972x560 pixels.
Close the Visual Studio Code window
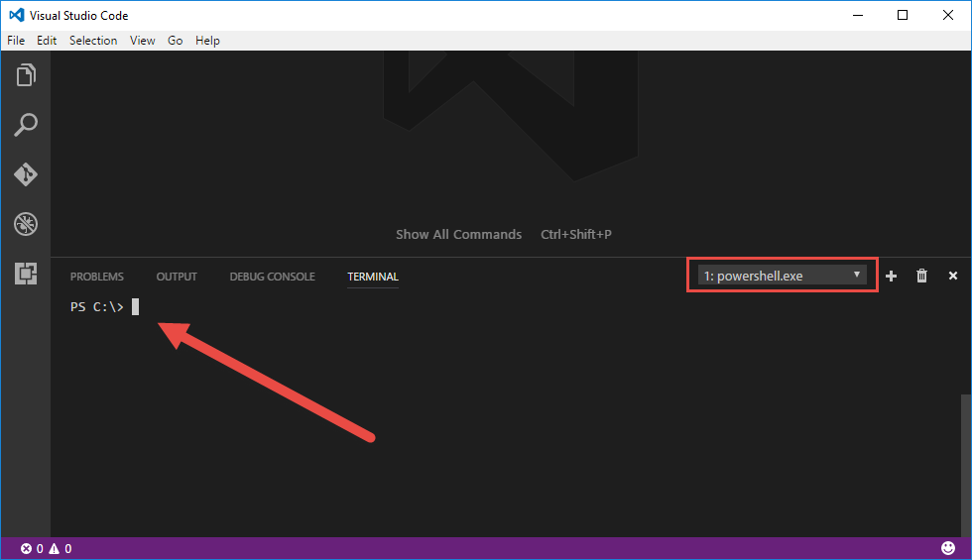[948, 15]
